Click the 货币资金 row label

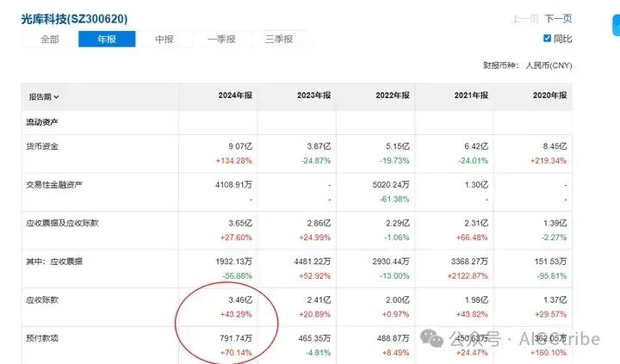[x=42, y=146]
